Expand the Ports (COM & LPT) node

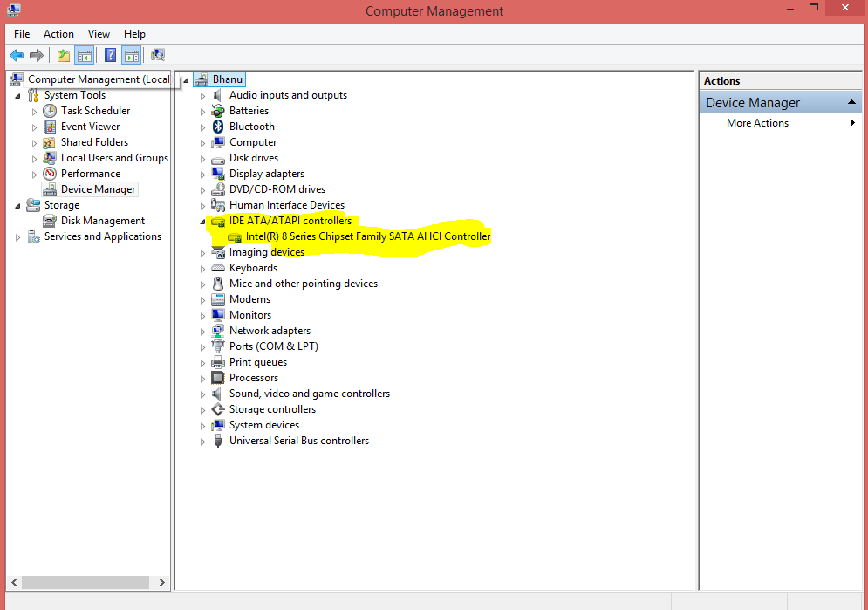202,347
